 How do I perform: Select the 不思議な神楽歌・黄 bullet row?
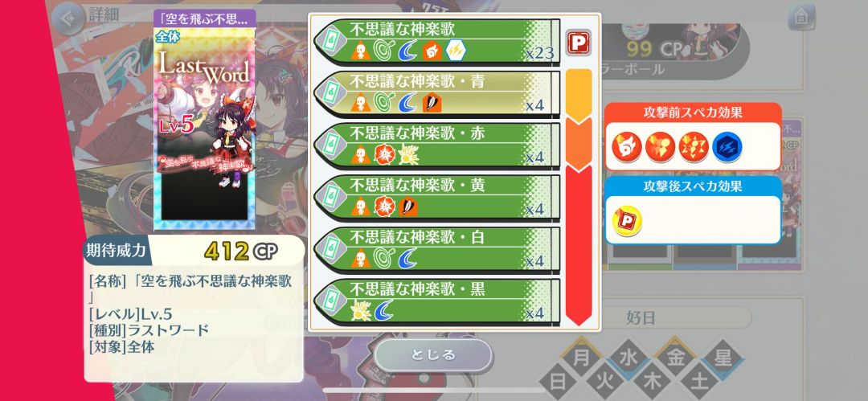(x=437, y=198)
